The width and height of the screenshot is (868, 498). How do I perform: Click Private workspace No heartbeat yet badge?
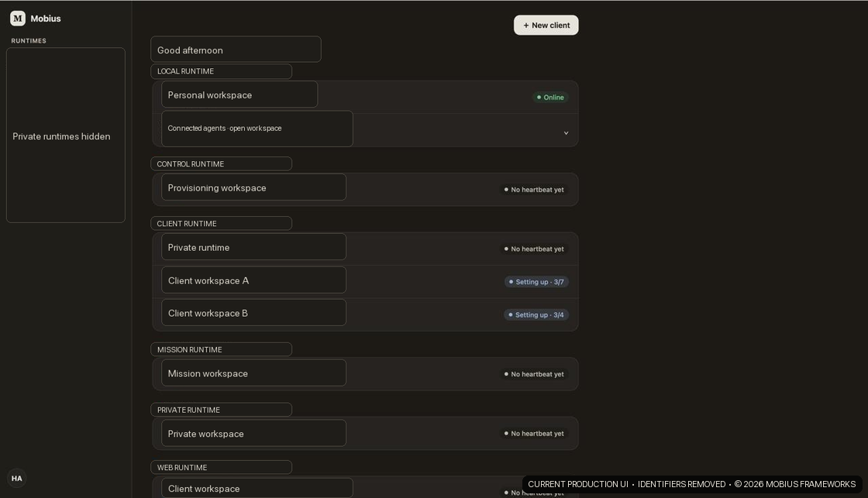(x=534, y=433)
